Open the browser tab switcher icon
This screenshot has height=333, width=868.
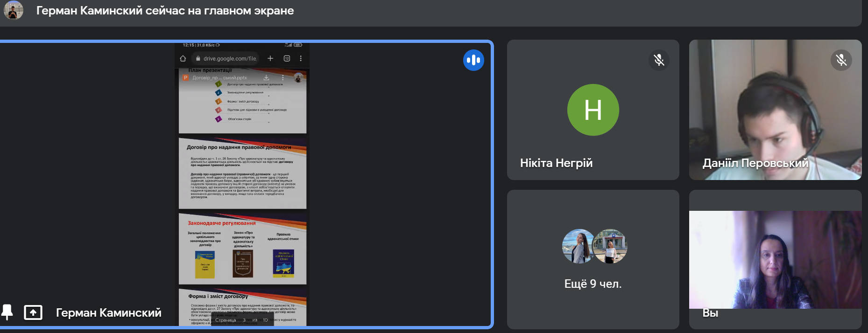pyautogui.click(x=287, y=58)
